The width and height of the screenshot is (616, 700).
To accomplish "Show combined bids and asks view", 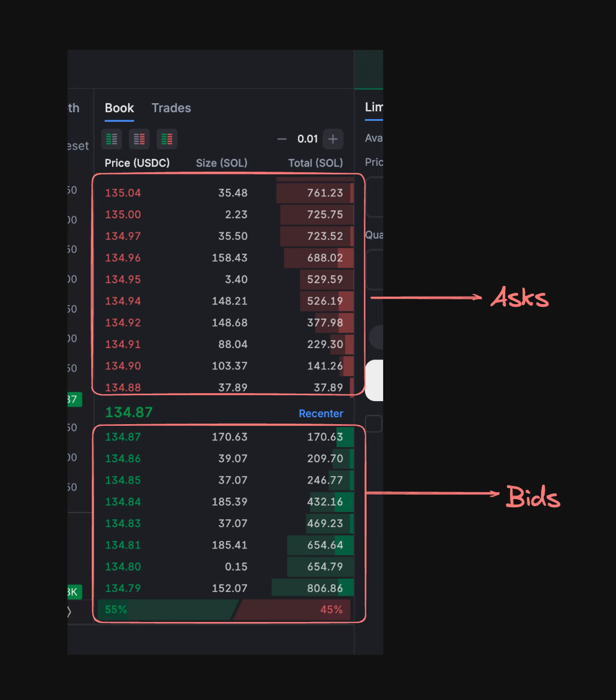I will coord(167,139).
